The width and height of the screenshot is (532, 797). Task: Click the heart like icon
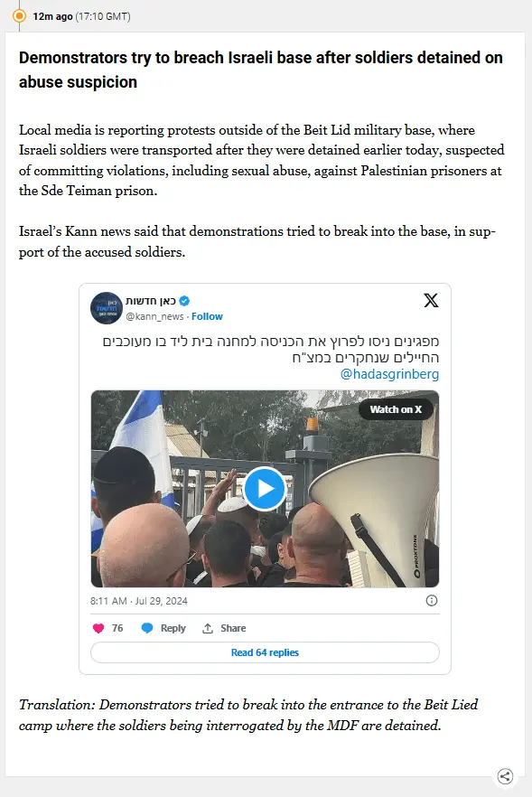click(x=98, y=628)
